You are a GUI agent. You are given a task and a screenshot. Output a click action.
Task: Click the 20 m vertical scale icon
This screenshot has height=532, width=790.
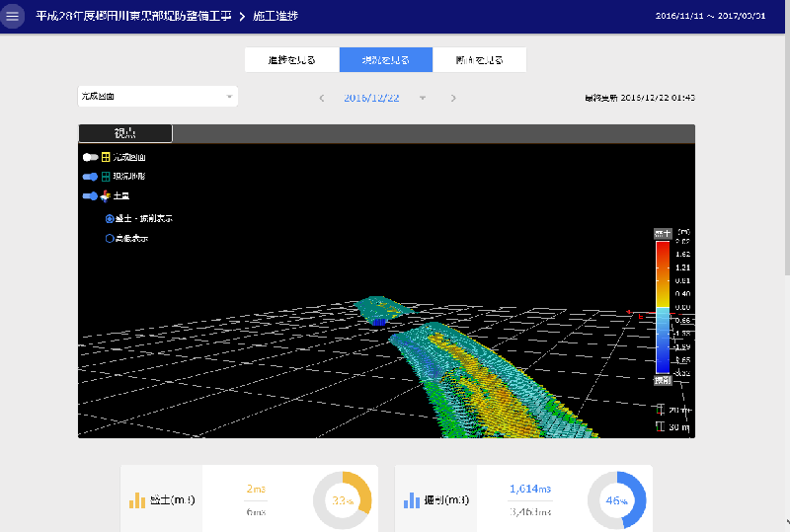pos(660,410)
